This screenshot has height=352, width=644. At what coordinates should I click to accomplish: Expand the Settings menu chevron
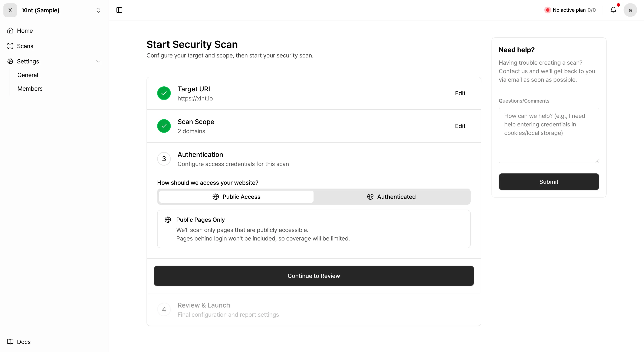tap(99, 61)
